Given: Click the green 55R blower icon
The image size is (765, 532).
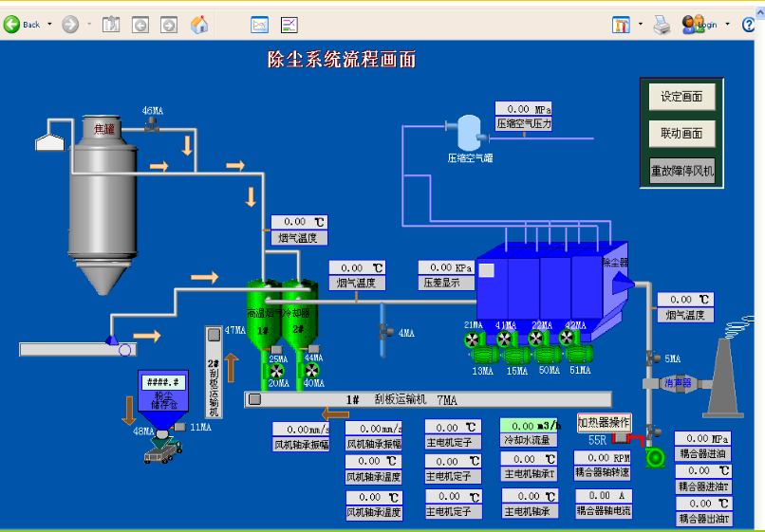Looking at the screenshot, I should tap(656, 456).
